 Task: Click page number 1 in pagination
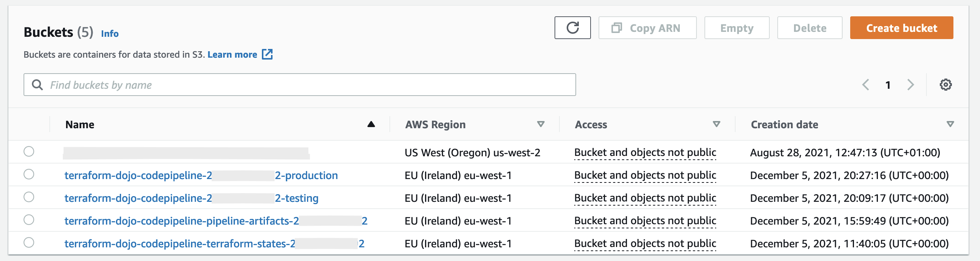click(x=888, y=85)
